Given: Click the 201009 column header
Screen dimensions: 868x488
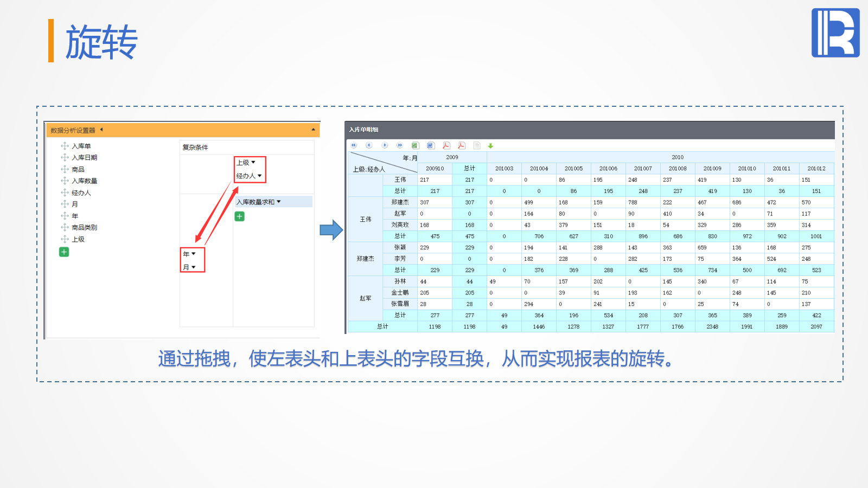Looking at the screenshot, I should point(712,169).
